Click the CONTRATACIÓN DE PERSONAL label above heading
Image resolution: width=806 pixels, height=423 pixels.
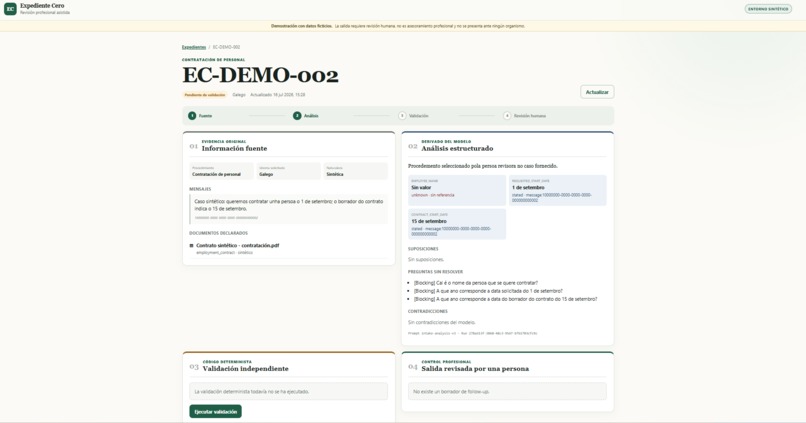coord(213,60)
